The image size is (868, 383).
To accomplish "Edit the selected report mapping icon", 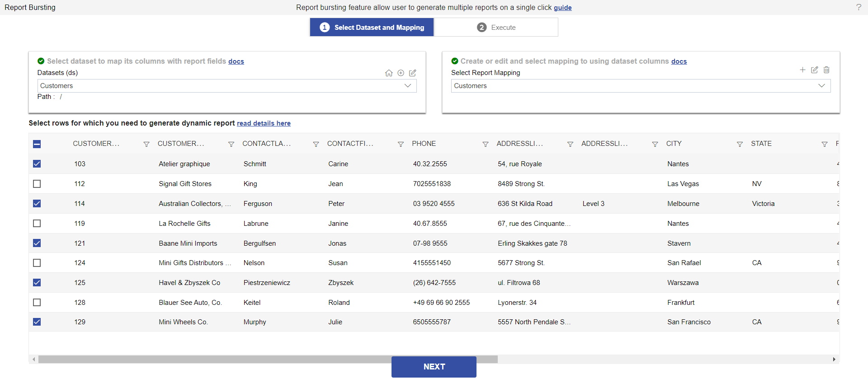I will [x=814, y=70].
